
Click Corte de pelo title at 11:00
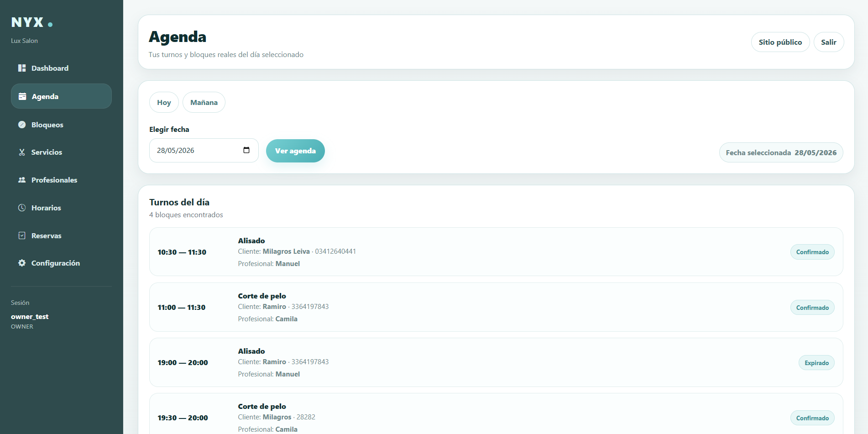coord(262,296)
